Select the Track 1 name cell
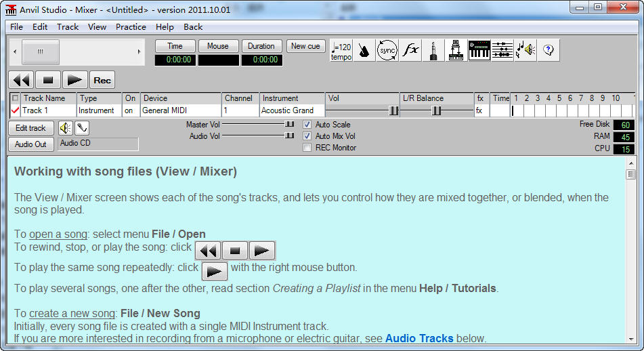 pos(49,110)
